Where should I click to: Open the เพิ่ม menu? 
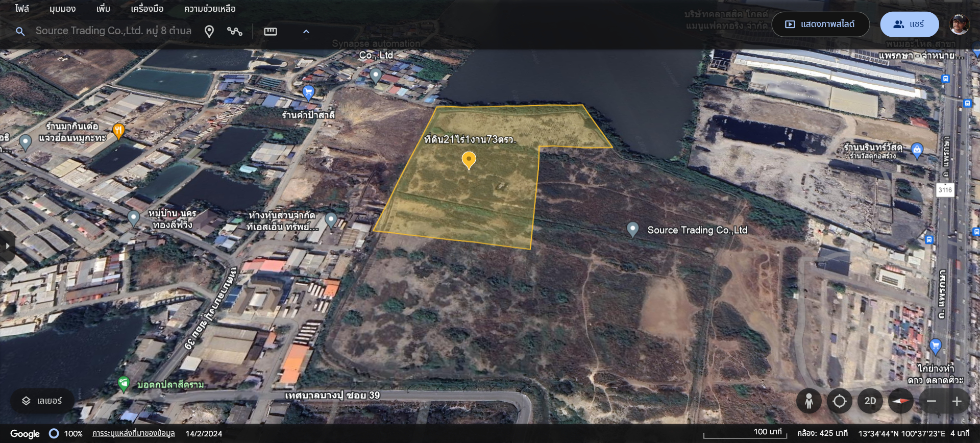click(103, 9)
